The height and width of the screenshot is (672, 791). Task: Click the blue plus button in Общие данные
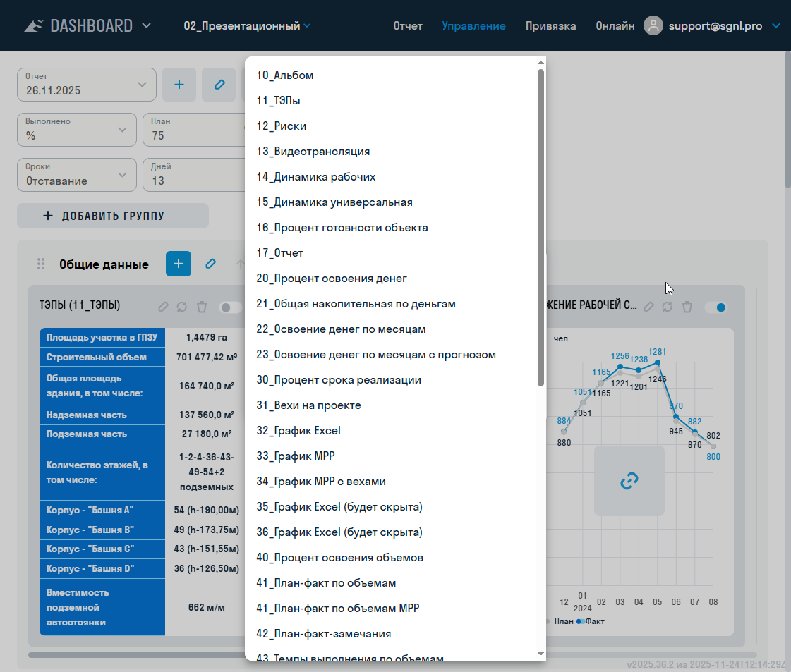pyautogui.click(x=179, y=264)
